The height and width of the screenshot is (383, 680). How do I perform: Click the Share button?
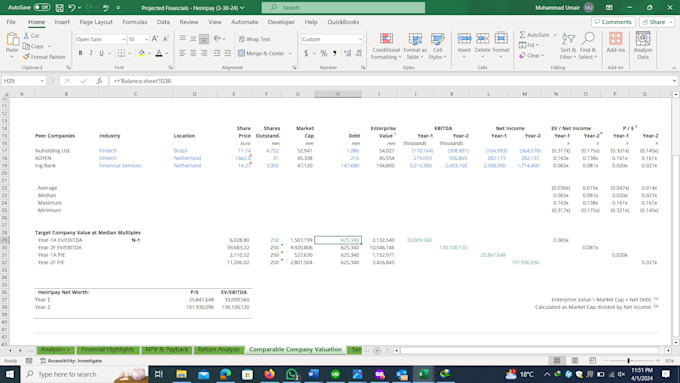coord(657,22)
